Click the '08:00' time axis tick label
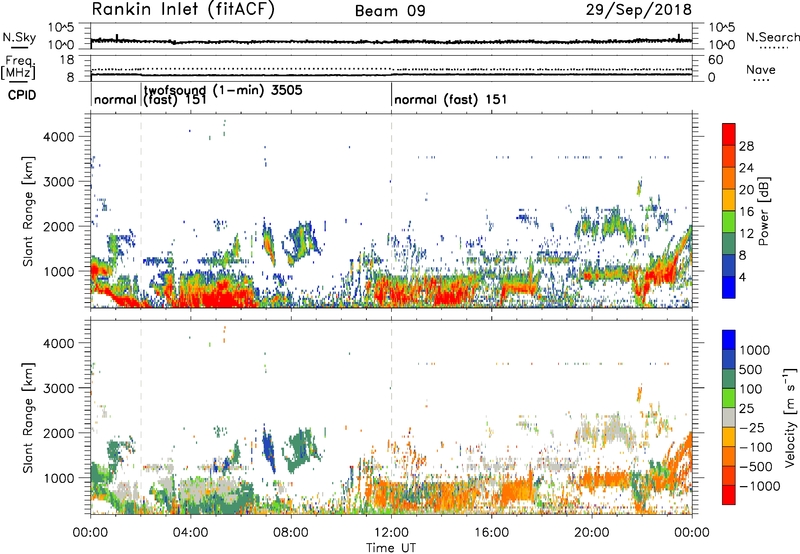 tap(291, 533)
